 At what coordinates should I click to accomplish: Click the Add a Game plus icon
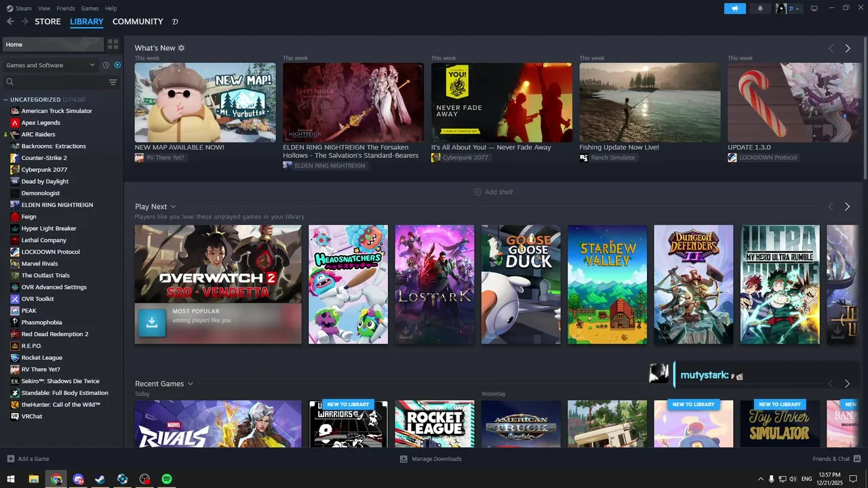[x=10, y=459]
